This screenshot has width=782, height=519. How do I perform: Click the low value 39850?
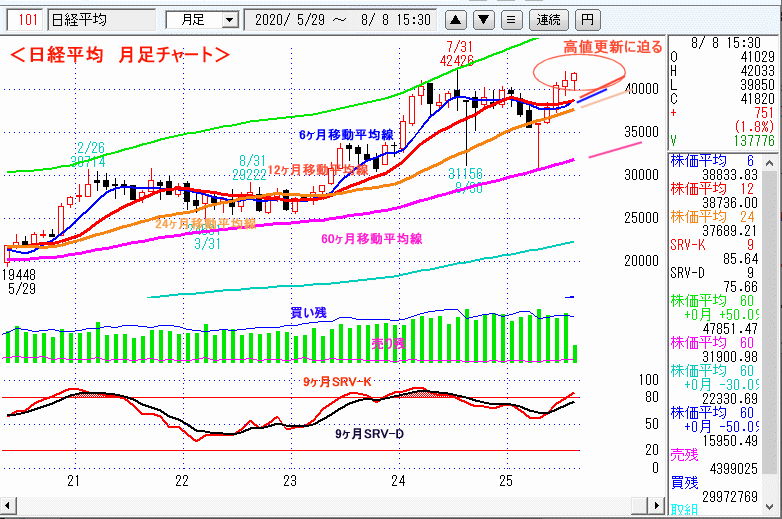pos(757,85)
